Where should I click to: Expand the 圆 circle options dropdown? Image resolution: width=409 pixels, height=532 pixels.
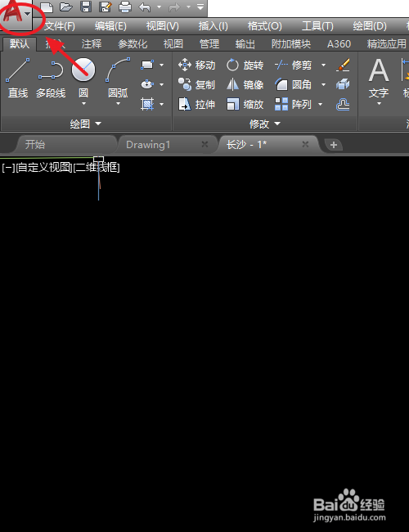tap(83, 103)
